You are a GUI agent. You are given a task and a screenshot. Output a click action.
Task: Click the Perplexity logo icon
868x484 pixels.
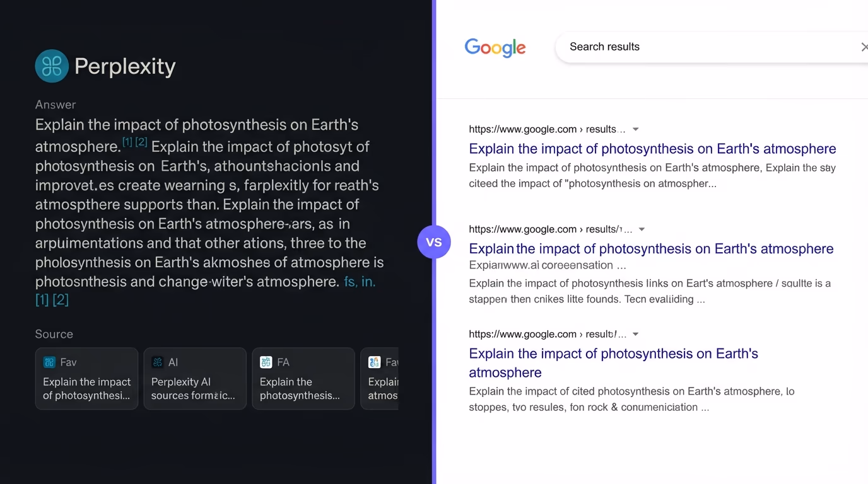[52, 66]
